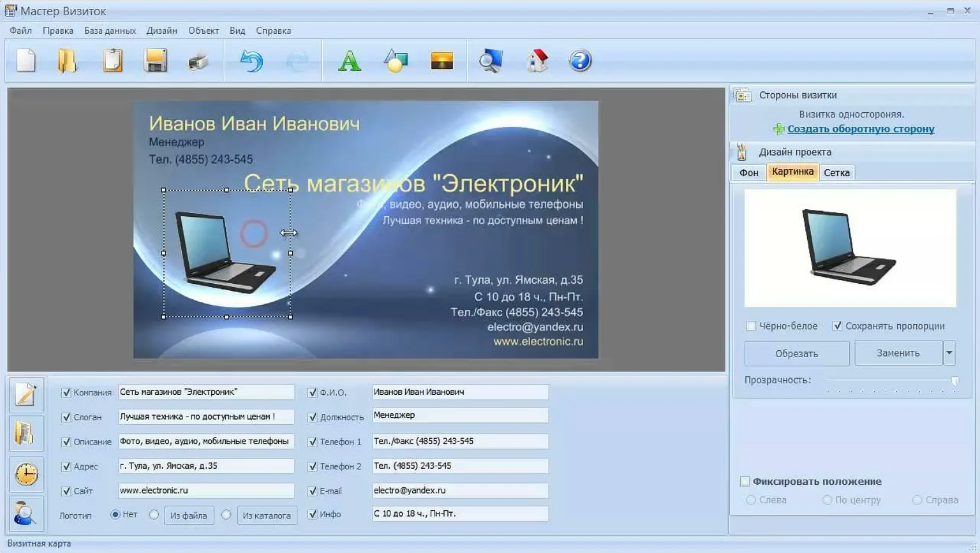Click the undo arrow icon
Image resolution: width=980 pixels, height=553 pixels.
[251, 61]
